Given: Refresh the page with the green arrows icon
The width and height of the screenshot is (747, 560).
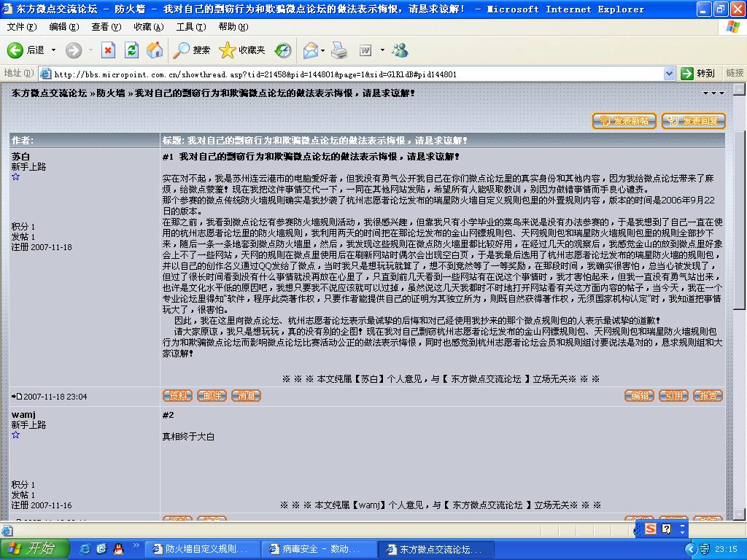Looking at the screenshot, I should tap(131, 50).
